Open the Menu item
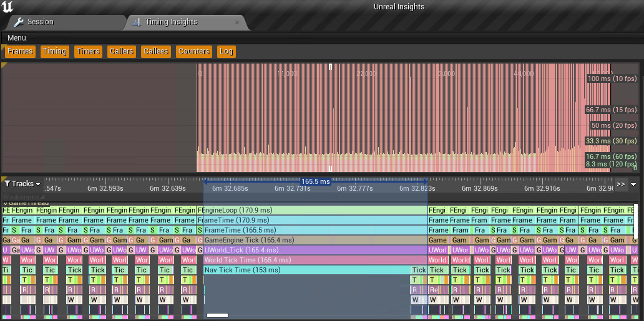Image resolution: width=644 pixels, height=321 pixels. click(17, 38)
